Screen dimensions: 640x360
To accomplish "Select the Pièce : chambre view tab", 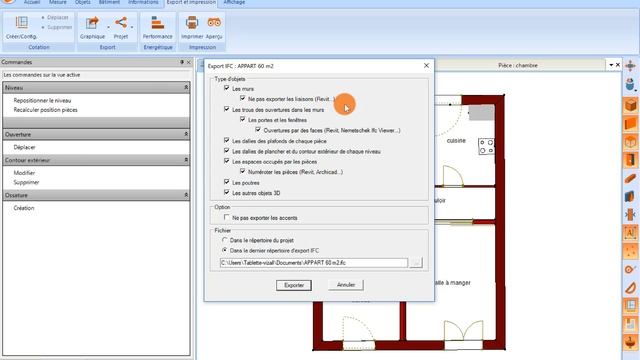I will pyautogui.click(x=518, y=65).
